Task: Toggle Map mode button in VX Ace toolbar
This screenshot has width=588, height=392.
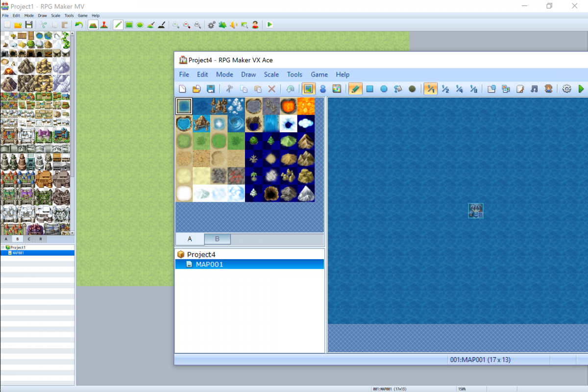Action: (x=308, y=89)
